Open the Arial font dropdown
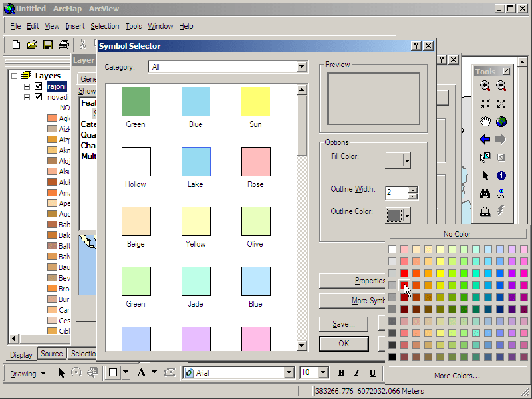532x399 pixels. coord(289,372)
